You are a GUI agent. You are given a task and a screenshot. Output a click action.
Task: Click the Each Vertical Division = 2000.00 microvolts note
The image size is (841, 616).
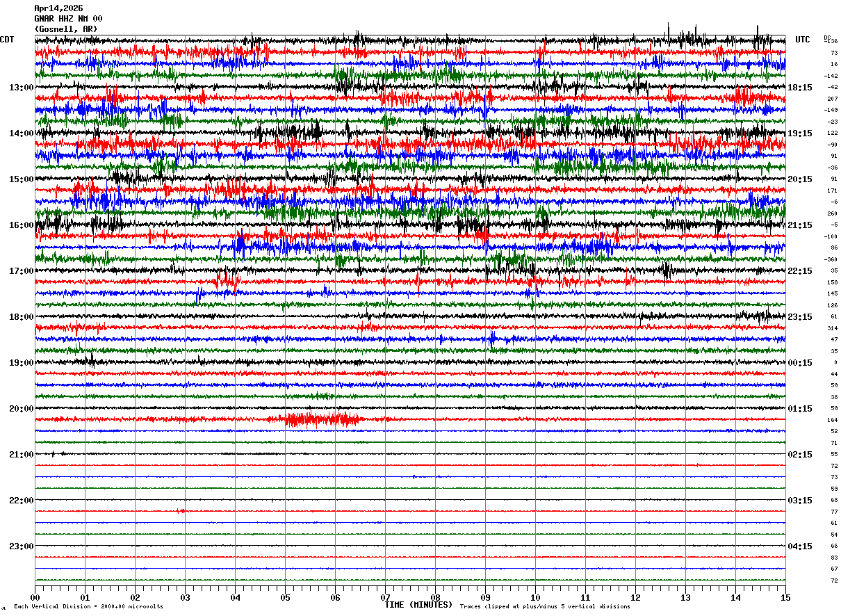click(88, 607)
